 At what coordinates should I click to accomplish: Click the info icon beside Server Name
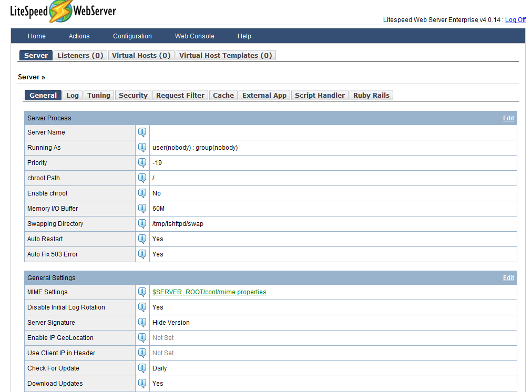[142, 132]
